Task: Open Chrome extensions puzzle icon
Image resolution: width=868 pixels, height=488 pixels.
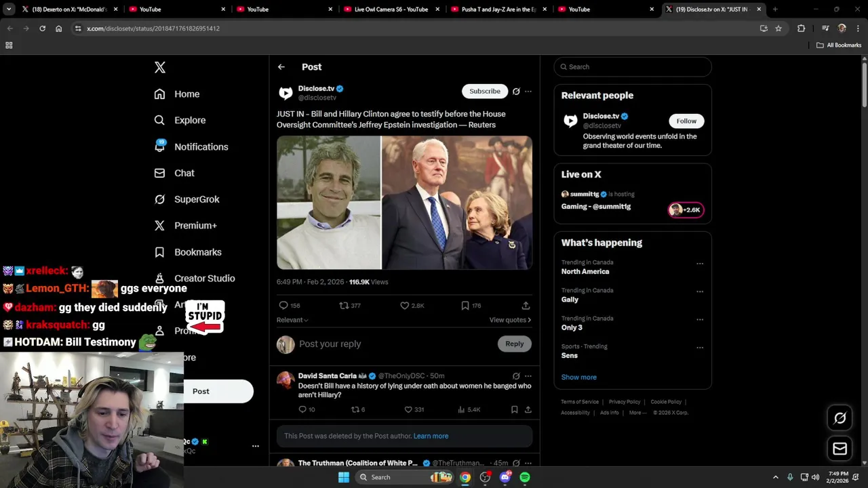Action: [x=801, y=28]
